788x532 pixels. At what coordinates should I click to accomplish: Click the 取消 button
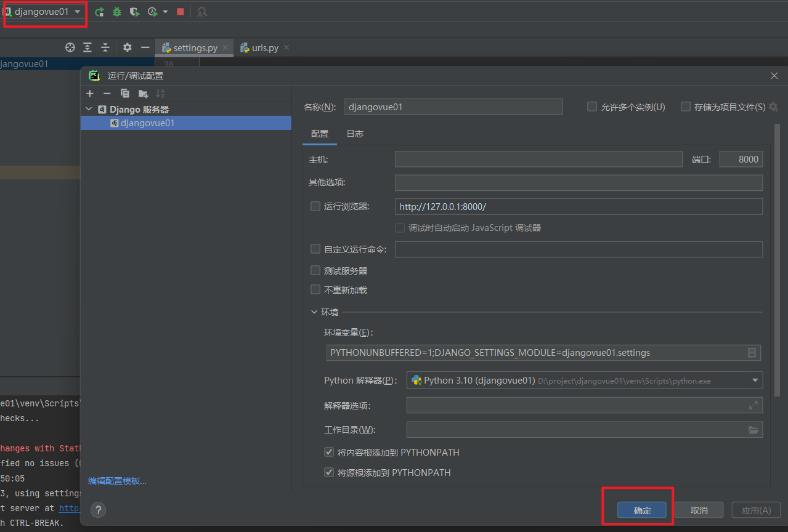(699, 510)
